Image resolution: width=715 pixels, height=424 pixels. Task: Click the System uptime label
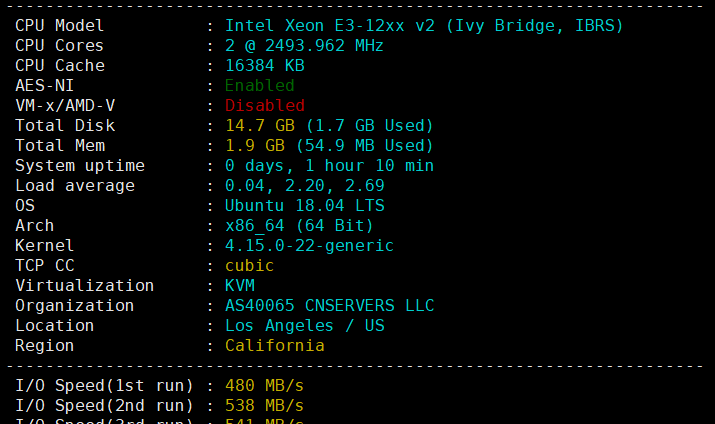pyautogui.click(x=80, y=166)
